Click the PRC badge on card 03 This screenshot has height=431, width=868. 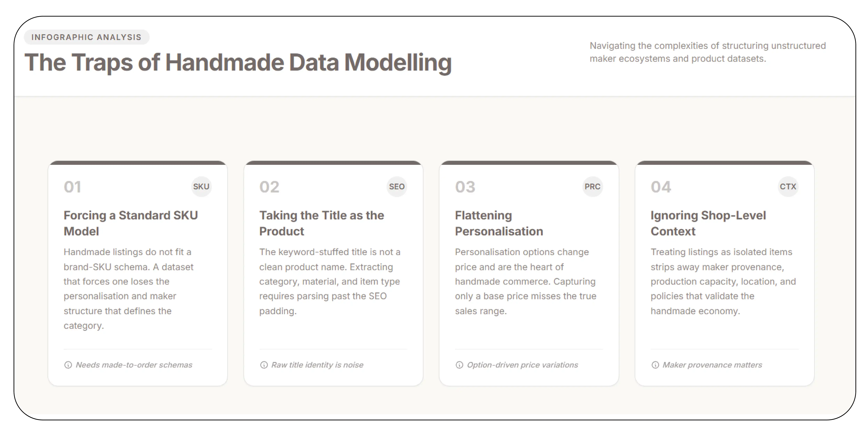click(592, 186)
